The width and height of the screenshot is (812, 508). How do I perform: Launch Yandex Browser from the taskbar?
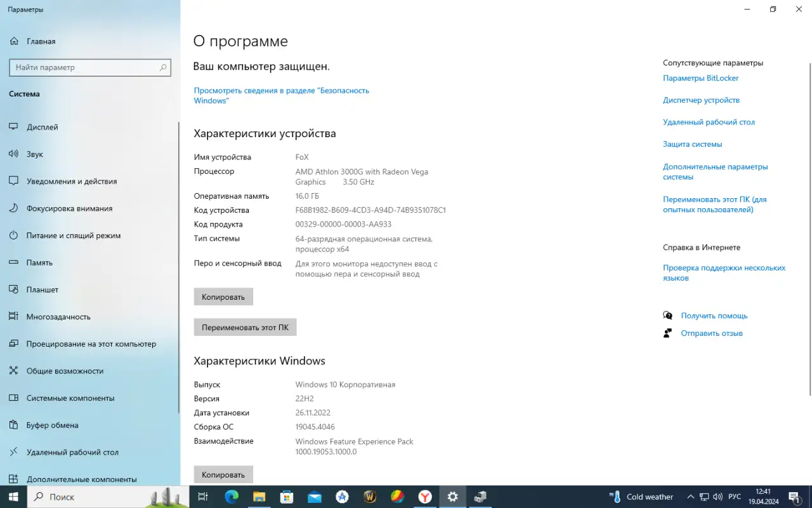tap(425, 497)
